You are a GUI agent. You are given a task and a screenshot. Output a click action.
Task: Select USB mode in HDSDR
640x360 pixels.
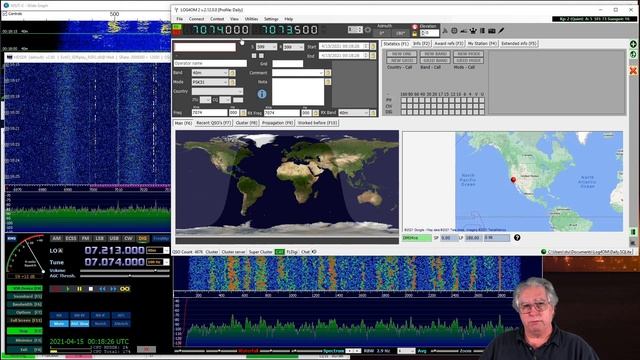point(114,238)
